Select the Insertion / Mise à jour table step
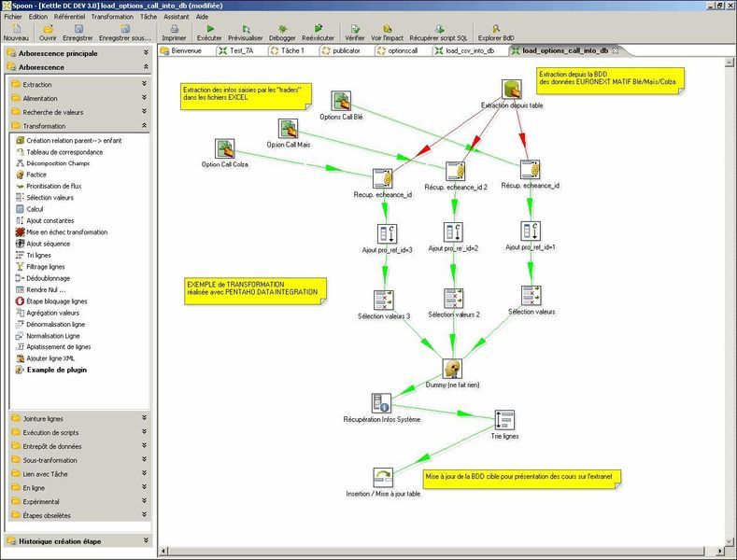Viewport: 737px width, 560px height. coord(382,477)
